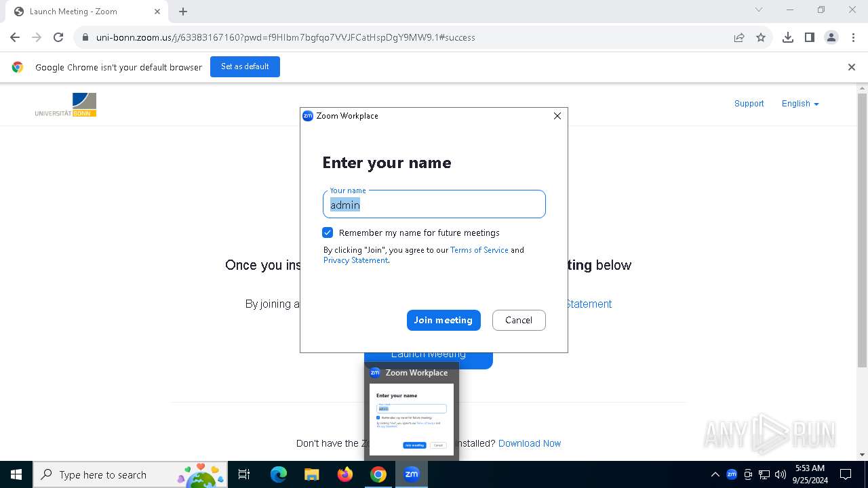Expand the Chrome tab search chevron

coord(759,10)
